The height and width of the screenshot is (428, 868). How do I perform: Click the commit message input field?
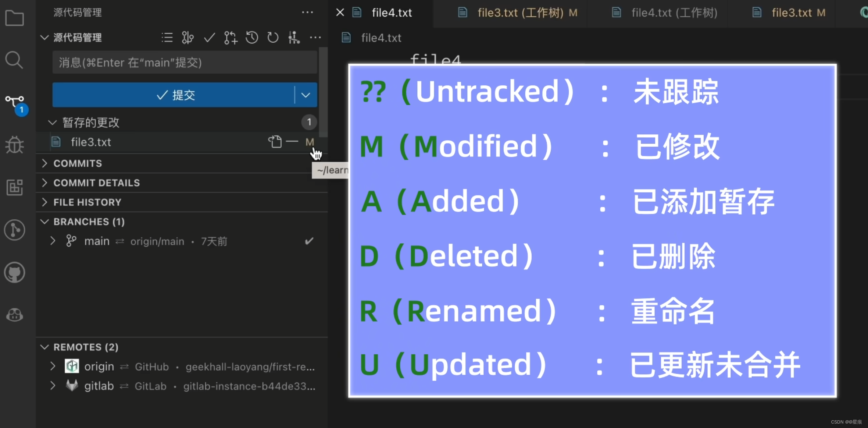point(185,63)
